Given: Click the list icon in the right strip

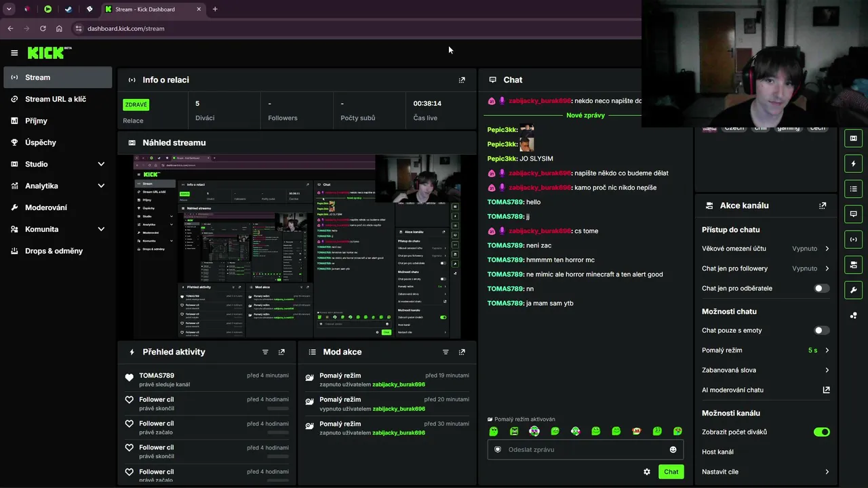Looking at the screenshot, I should (x=853, y=188).
